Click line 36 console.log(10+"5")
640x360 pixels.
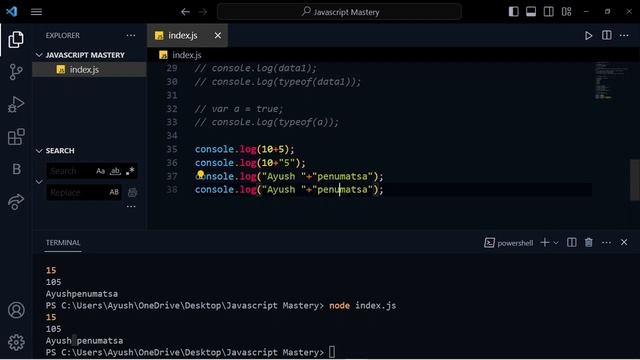click(250, 163)
